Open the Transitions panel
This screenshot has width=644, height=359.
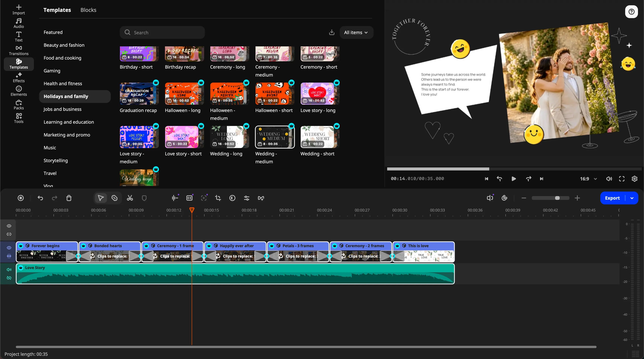(18, 50)
